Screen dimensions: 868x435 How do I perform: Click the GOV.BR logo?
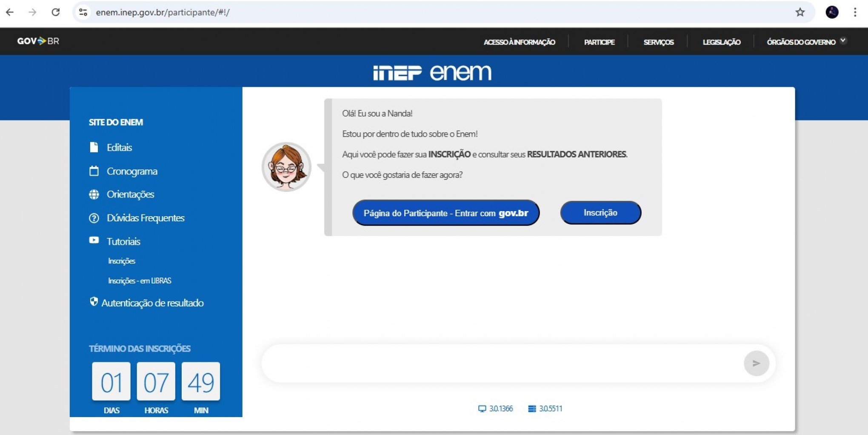tap(38, 41)
